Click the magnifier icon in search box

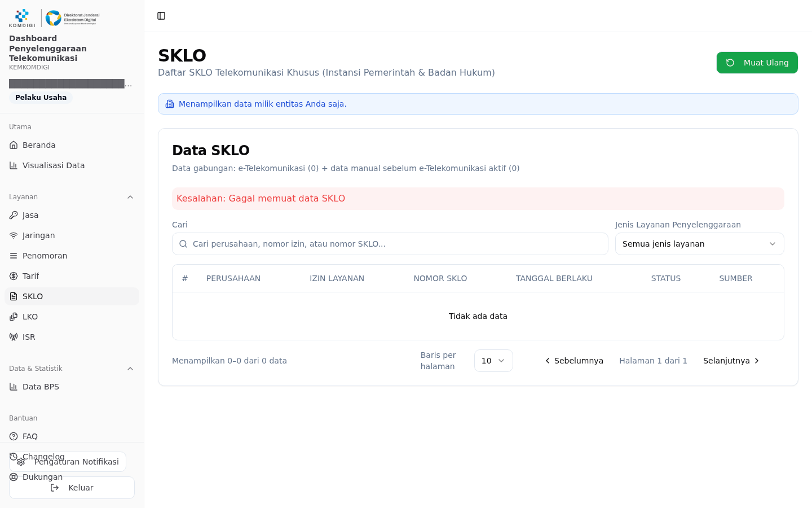point(183,244)
